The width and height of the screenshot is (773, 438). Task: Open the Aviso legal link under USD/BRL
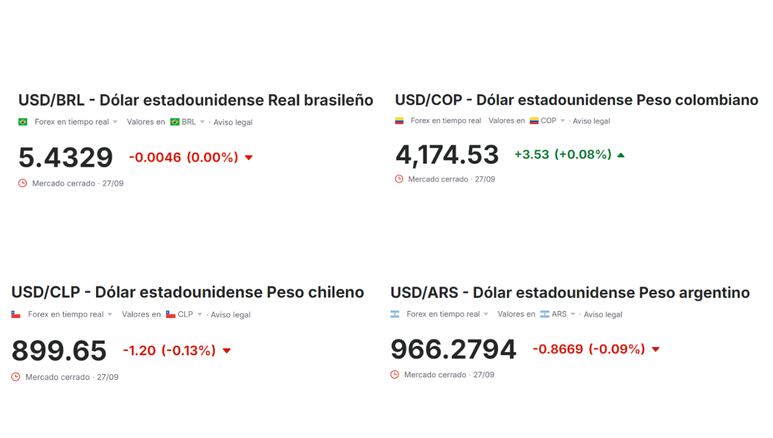(233, 122)
